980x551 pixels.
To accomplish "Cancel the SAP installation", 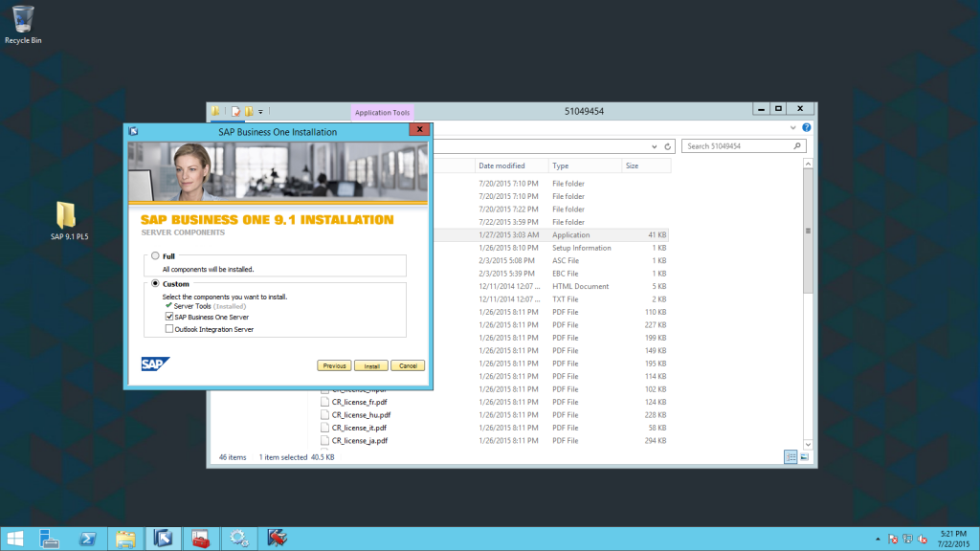I will click(408, 365).
